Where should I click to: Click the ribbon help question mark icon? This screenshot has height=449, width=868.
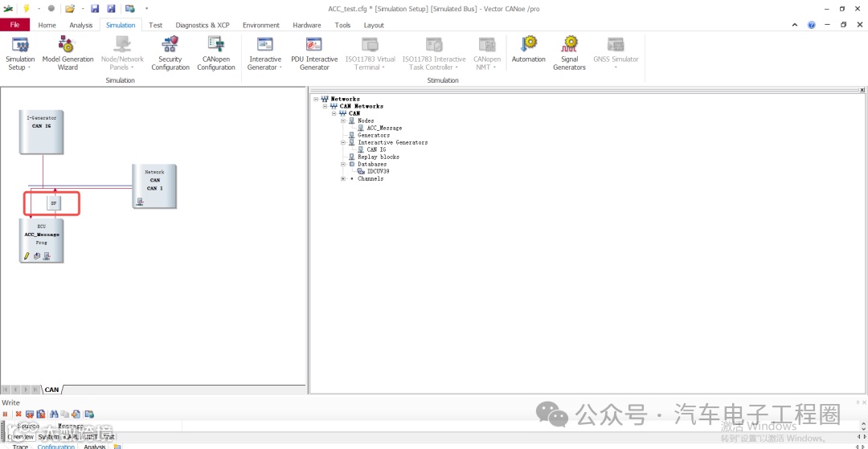(811, 25)
